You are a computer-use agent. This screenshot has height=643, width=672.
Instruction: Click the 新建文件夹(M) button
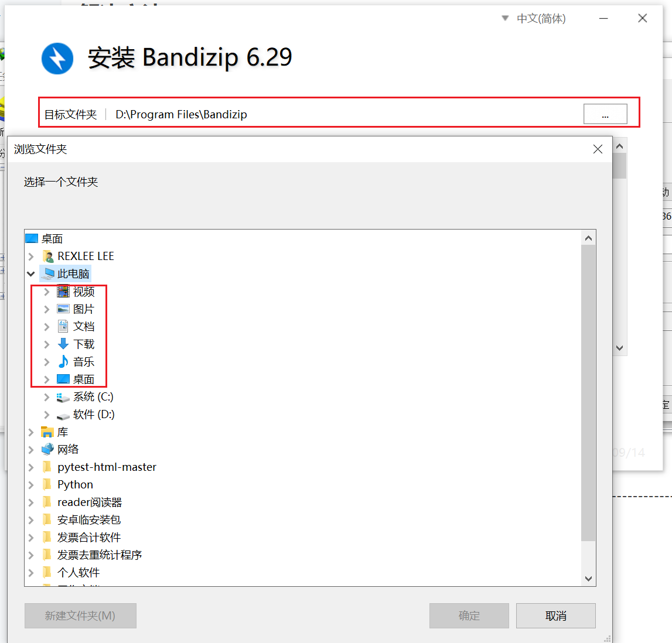pyautogui.click(x=81, y=615)
